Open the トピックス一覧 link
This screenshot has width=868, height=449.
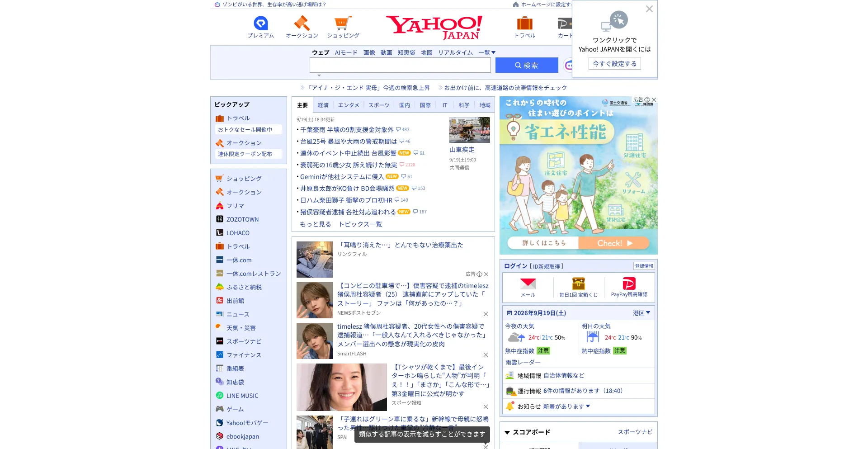pos(360,224)
